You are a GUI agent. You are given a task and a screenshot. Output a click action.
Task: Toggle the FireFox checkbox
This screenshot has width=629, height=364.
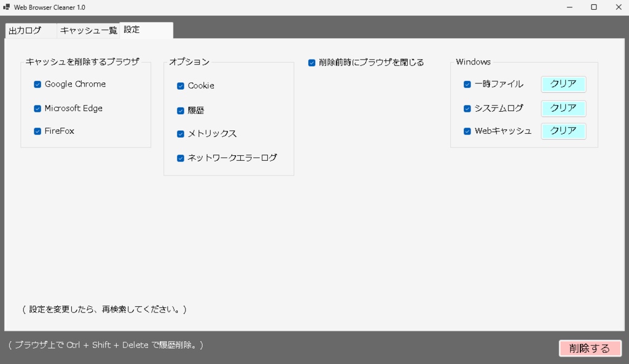click(37, 131)
